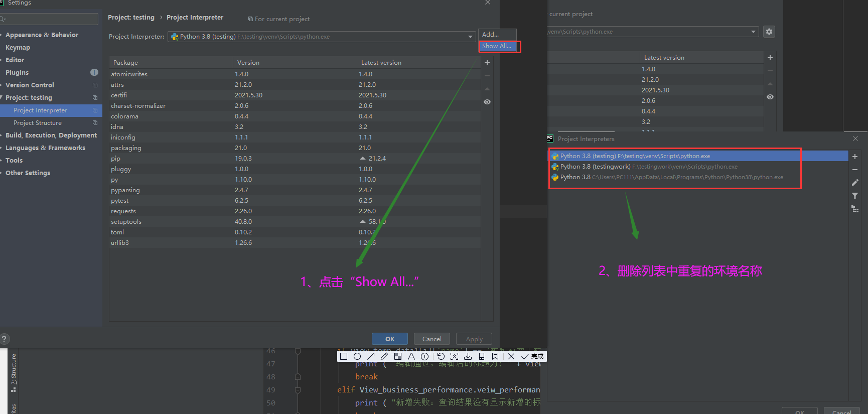Viewport: 868px width, 414px height.
Task: Click Show All... interpreters option
Action: click(497, 46)
